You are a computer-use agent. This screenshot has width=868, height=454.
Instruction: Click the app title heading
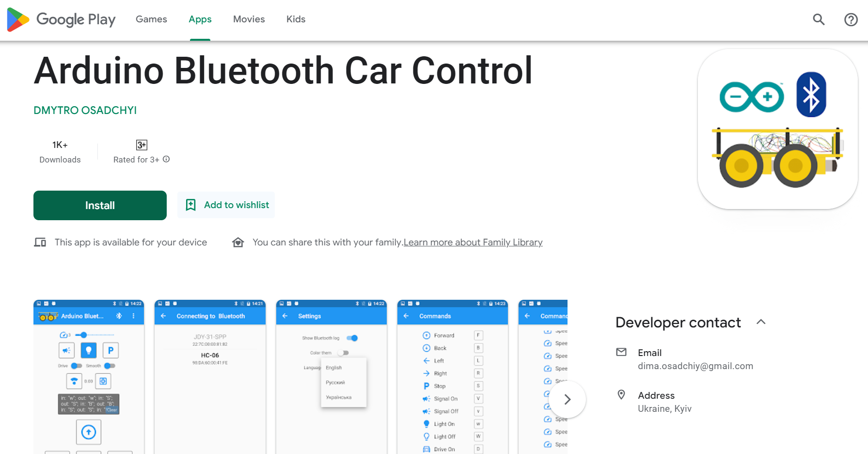284,71
